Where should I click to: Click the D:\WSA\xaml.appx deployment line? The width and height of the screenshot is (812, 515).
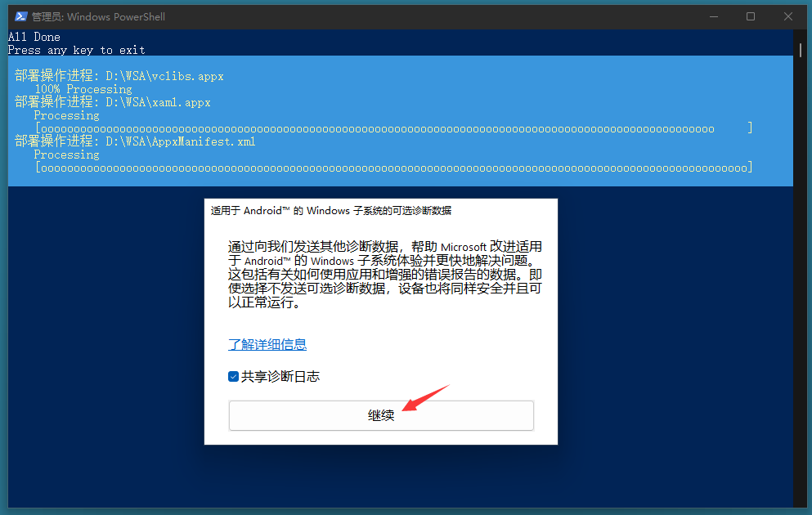tap(112, 102)
